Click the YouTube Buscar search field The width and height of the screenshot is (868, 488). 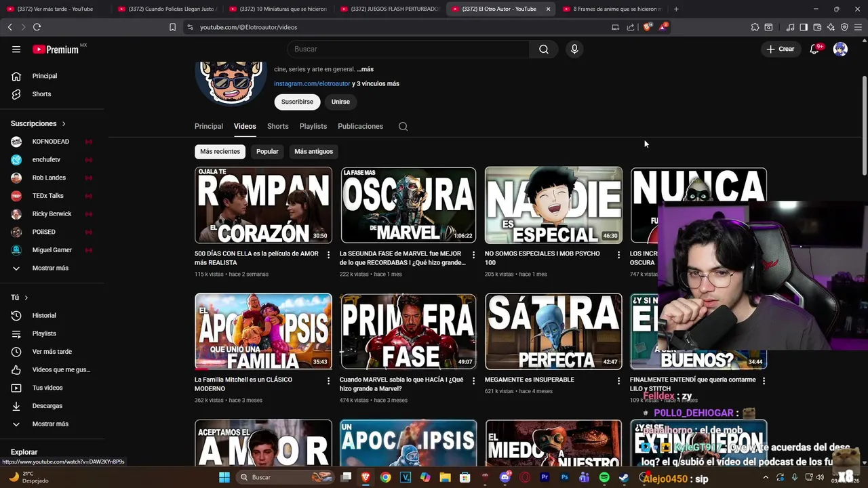408,49
